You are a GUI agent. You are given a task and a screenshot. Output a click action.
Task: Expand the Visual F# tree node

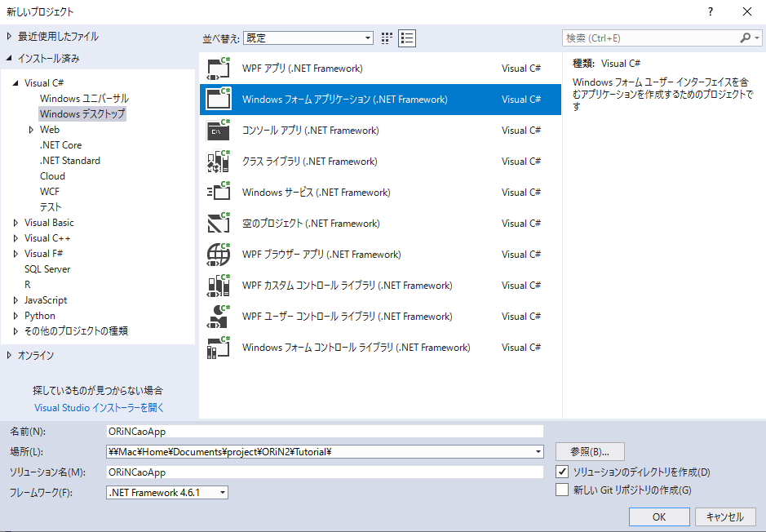click(x=15, y=254)
